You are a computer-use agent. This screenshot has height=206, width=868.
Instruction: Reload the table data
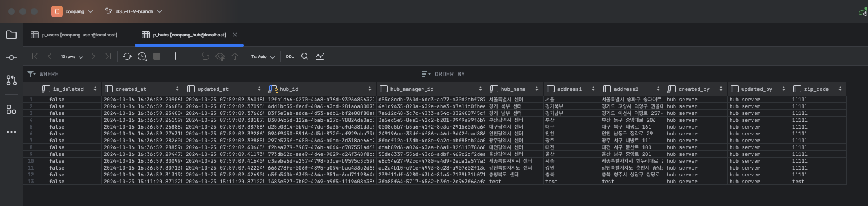(x=127, y=56)
